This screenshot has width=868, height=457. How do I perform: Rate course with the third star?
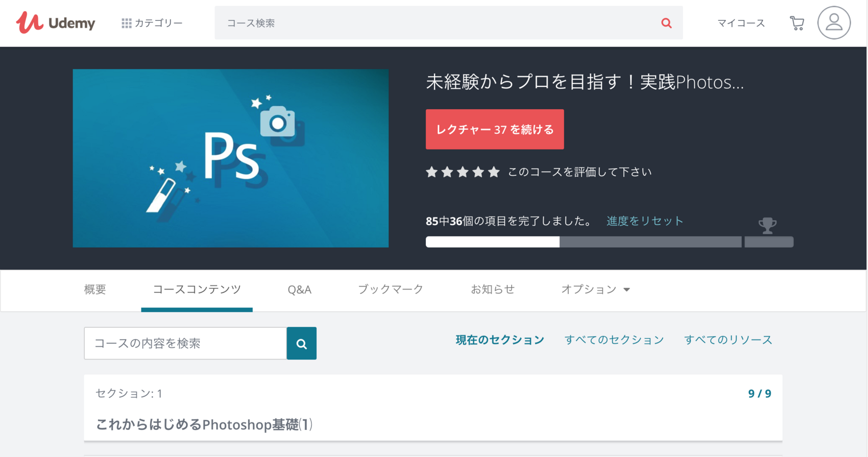463,172
